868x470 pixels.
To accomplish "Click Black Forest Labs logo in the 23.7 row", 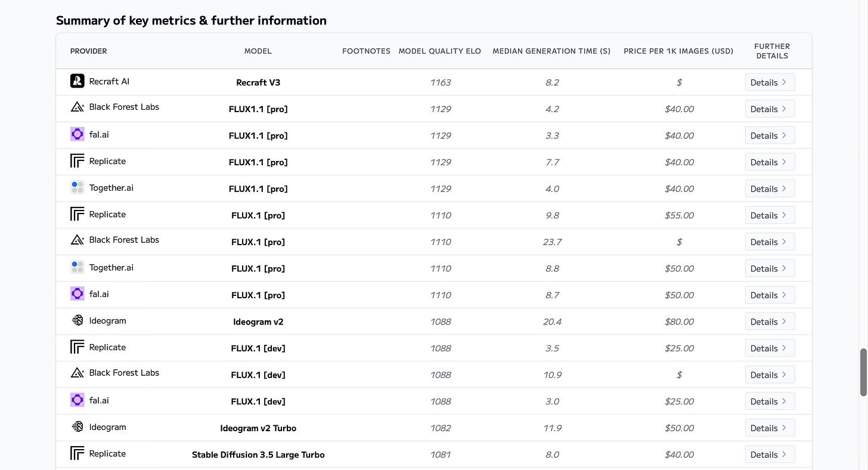I will (77, 240).
